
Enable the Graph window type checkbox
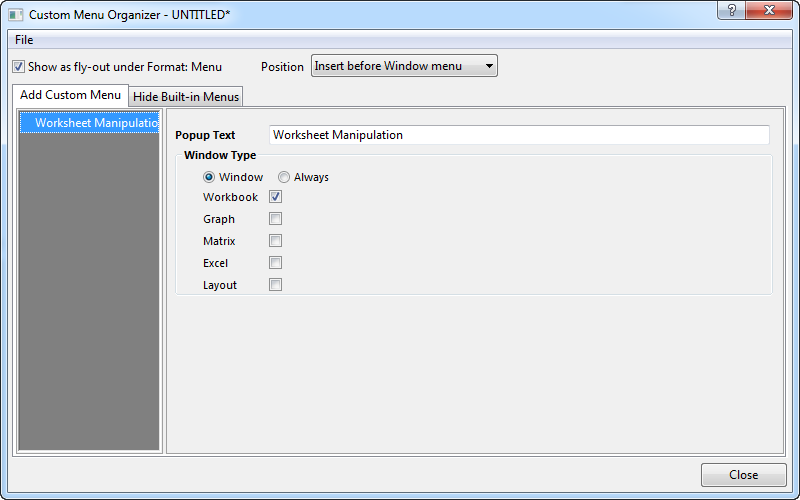point(276,219)
